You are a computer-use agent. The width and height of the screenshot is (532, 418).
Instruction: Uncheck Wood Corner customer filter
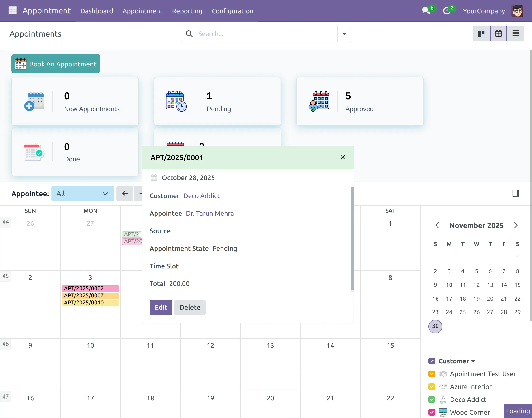coord(432,412)
